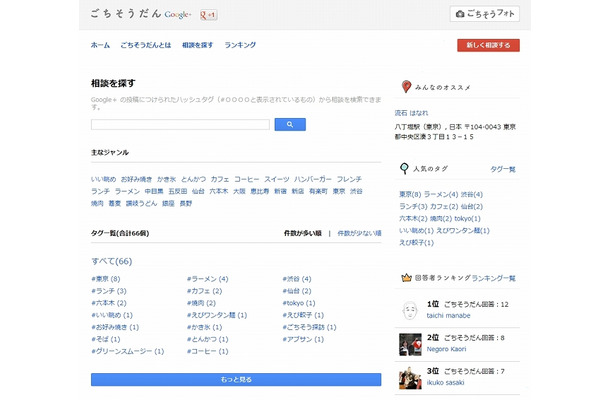Open Negoro Kaori's avatar photo
Screen dimensions: 610x400
click(x=410, y=344)
